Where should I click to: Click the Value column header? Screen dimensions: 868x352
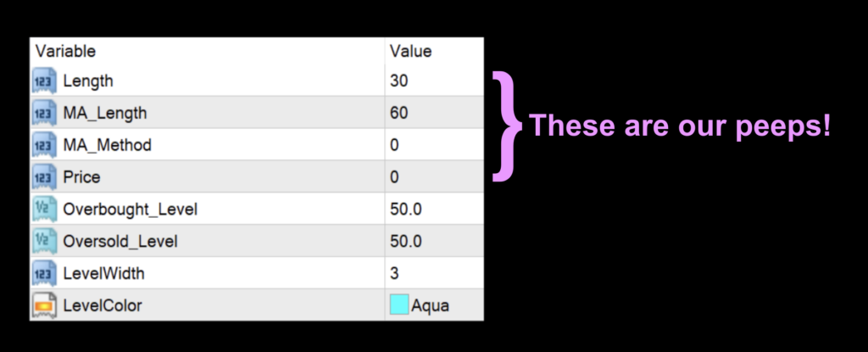pos(411,52)
